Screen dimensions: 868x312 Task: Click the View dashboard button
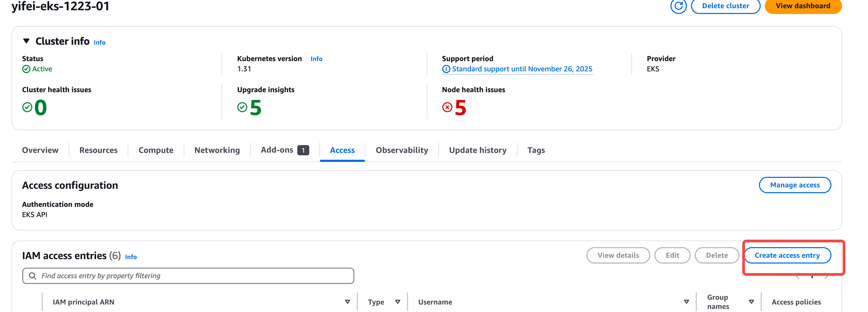coord(803,6)
